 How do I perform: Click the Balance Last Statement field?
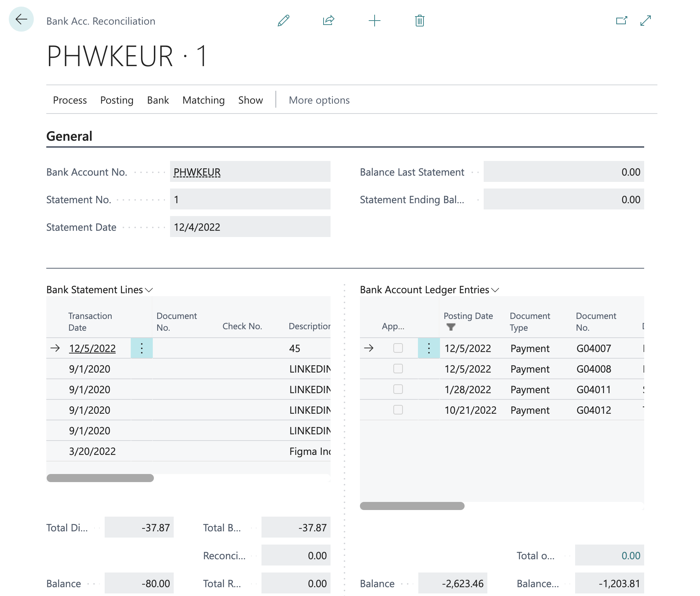(x=564, y=172)
